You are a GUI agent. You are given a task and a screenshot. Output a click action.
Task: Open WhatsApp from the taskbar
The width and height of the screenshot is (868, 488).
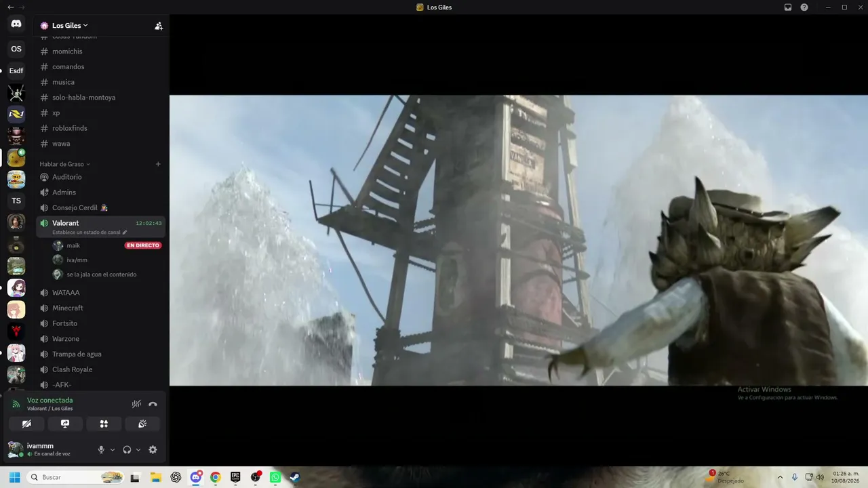tap(275, 477)
